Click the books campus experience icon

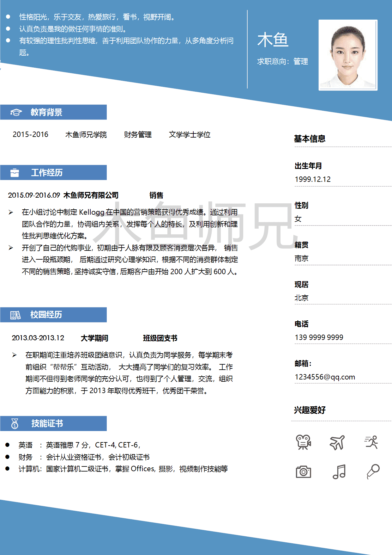pos(15,315)
